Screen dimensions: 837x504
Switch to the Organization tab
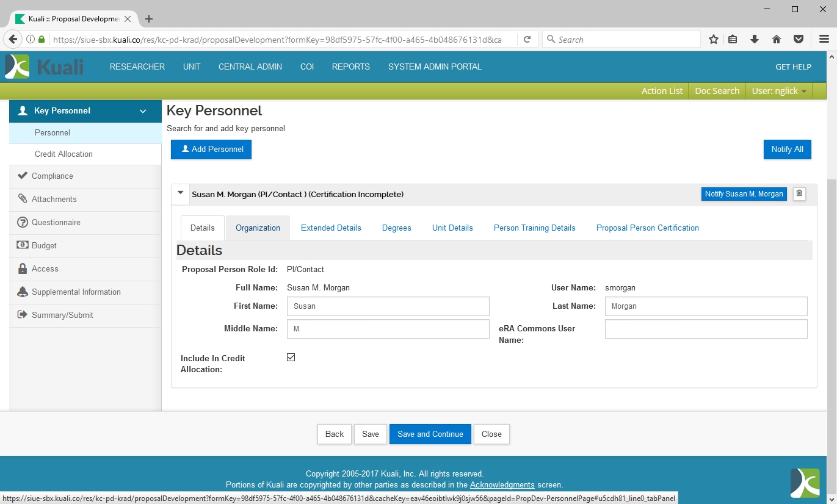(258, 228)
